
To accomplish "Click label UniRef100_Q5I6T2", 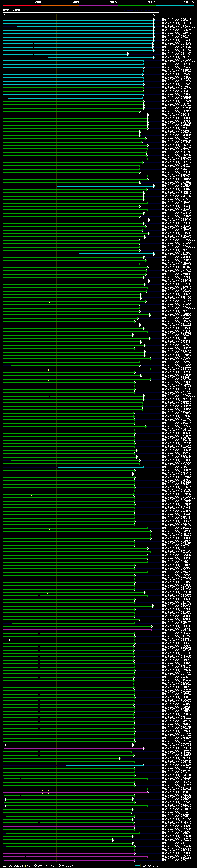I will pos(177,812).
